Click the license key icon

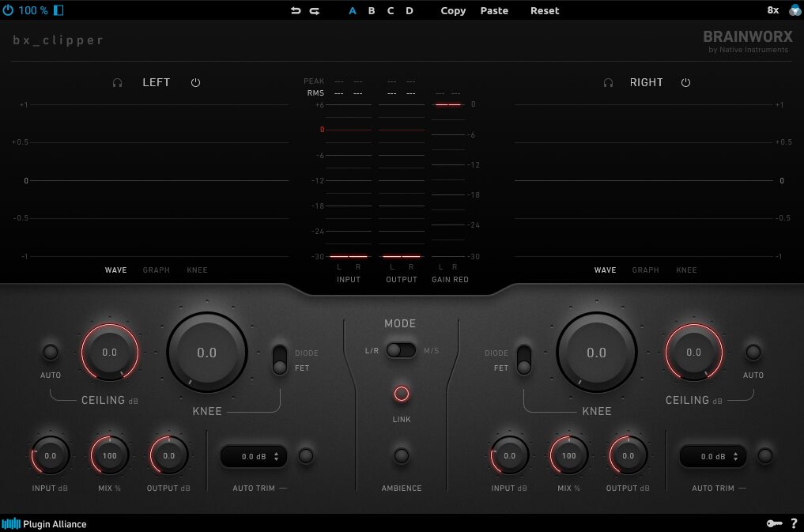(774, 523)
